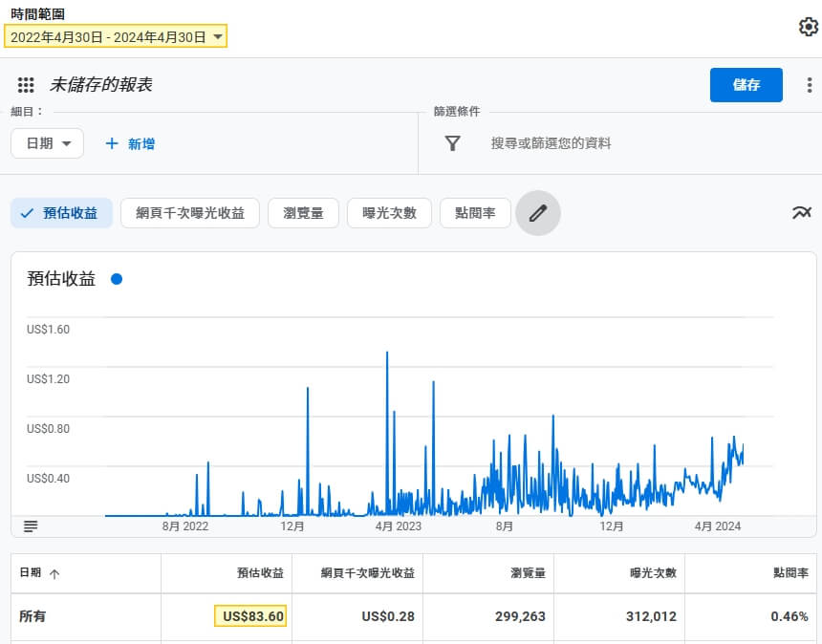
Task: Click the blue 儲存 button
Action: (746, 85)
